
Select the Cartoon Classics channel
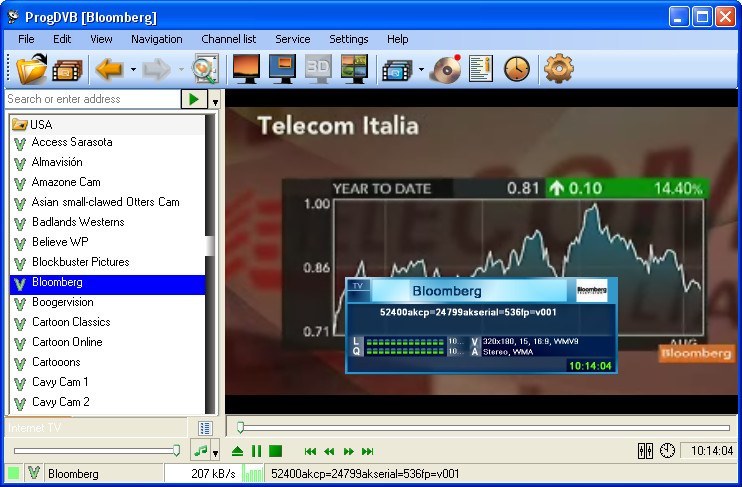point(107,322)
